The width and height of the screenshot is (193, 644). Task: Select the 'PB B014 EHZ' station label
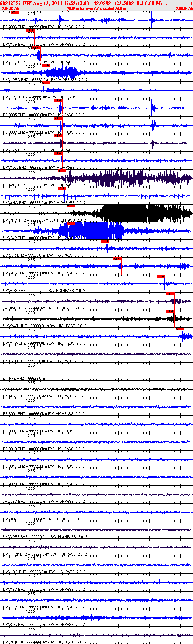14,466
